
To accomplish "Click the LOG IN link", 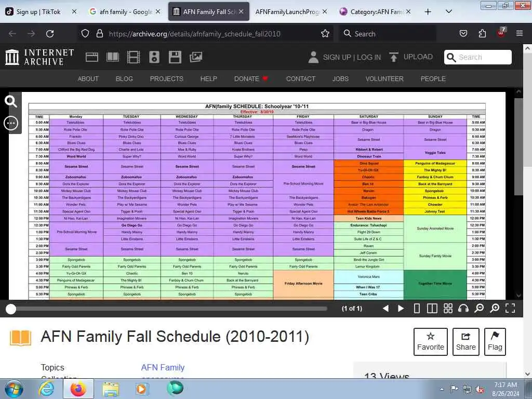I will (369, 57).
